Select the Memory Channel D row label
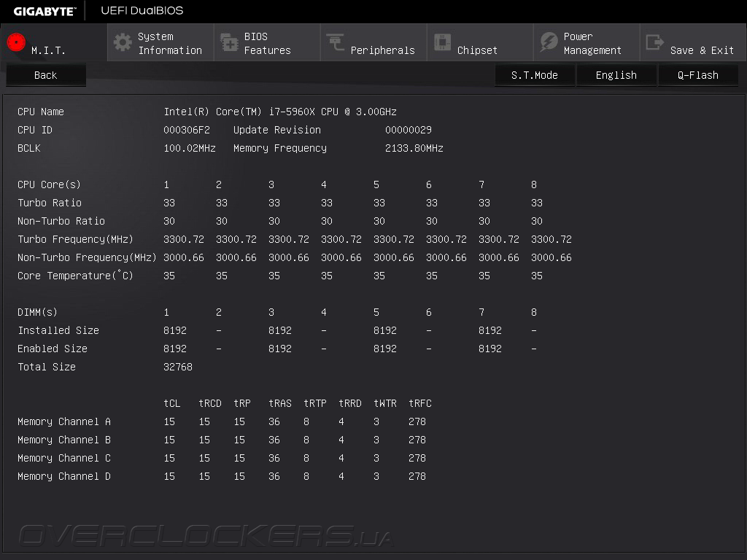This screenshot has width=747, height=560. [64, 476]
